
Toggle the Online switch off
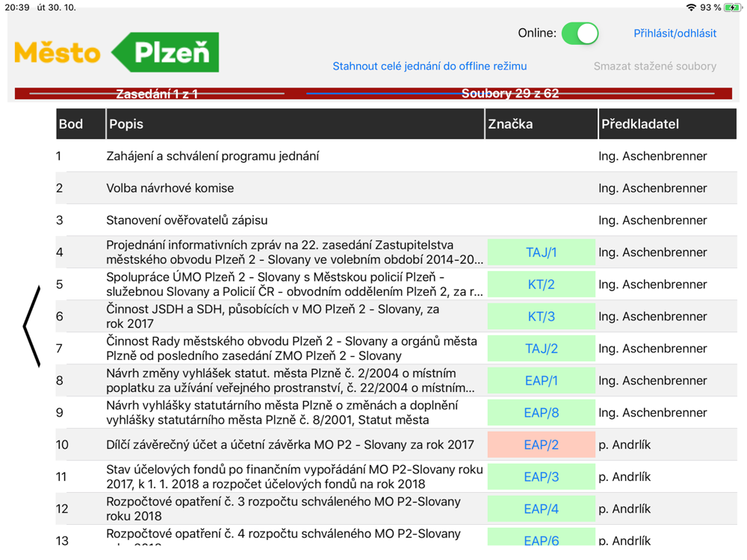click(580, 34)
